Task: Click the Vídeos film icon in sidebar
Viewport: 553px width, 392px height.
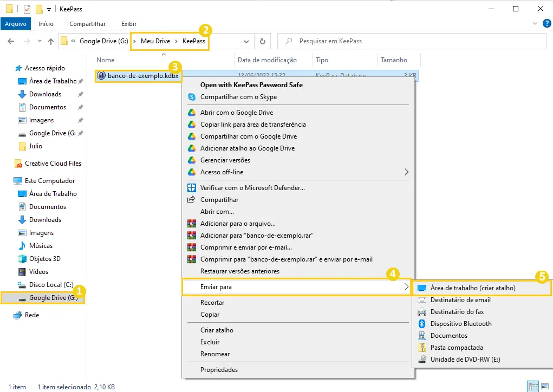Action: click(22, 272)
